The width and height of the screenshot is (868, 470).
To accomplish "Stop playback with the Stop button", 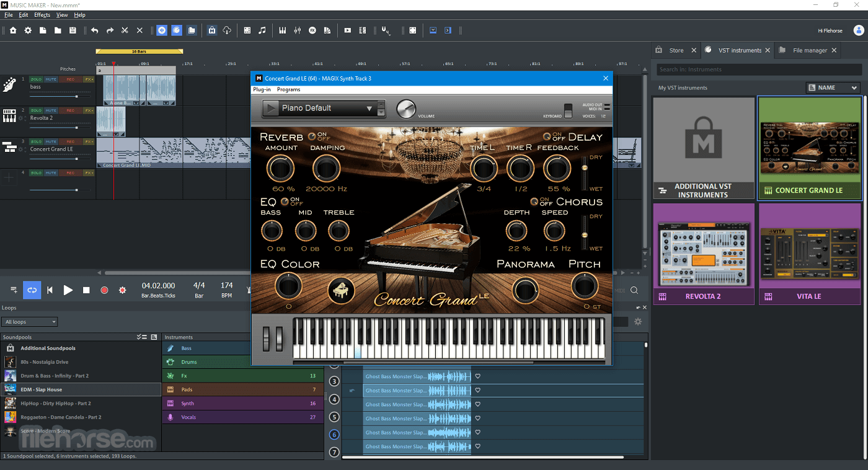I will tap(86, 290).
